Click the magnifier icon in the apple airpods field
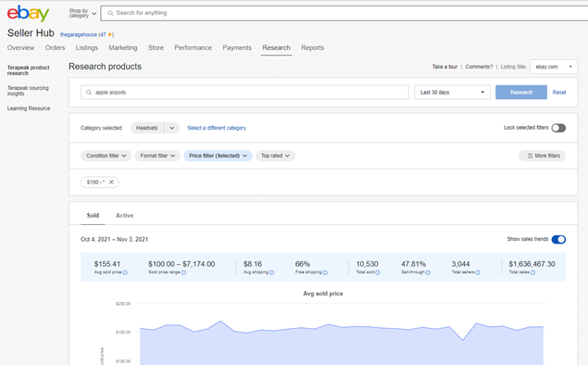The height and width of the screenshot is (365, 588). pyautogui.click(x=89, y=93)
